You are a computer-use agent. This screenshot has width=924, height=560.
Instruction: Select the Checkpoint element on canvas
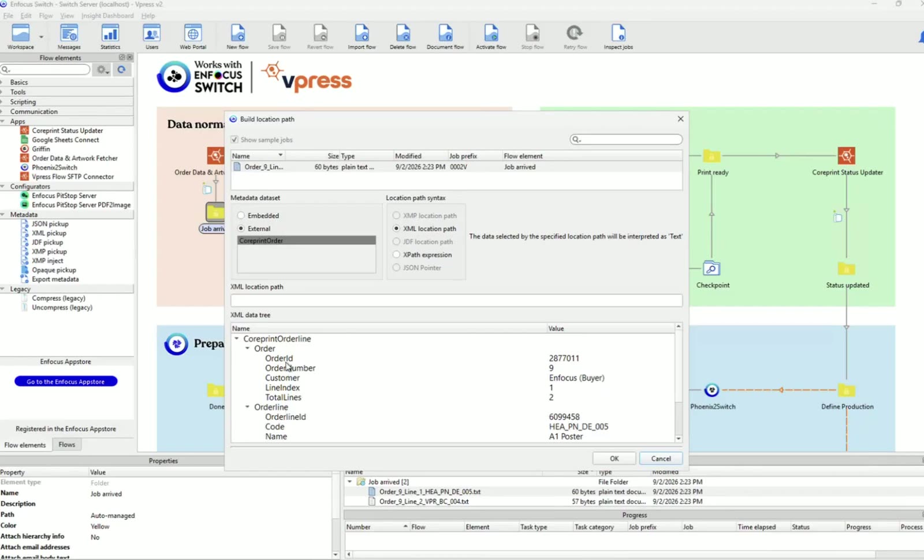pos(711,268)
